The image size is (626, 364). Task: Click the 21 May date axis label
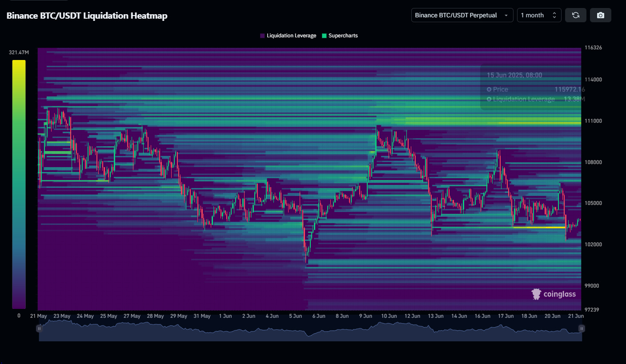pyautogui.click(x=39, y=316)
